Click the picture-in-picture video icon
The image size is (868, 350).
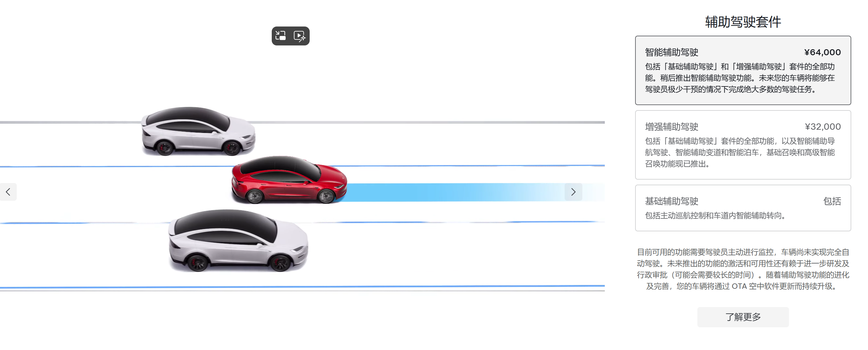point(281,36)
